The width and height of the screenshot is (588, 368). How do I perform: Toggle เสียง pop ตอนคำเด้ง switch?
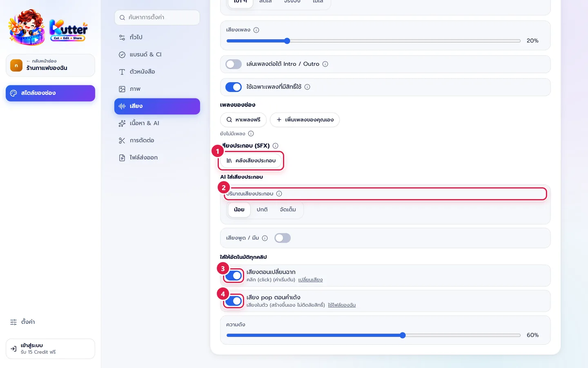point(234,301)
